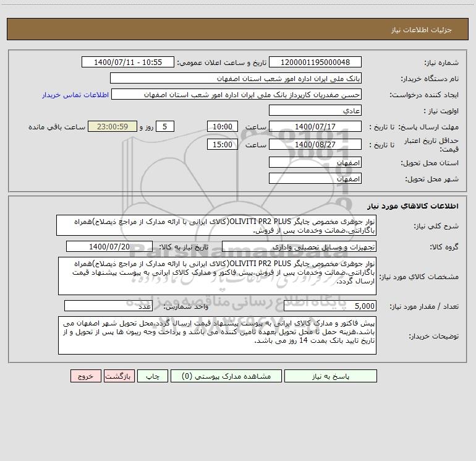Click the ایجاد کننده درخواست label
This screenshot has height=461, width=476.
point(424,95)
